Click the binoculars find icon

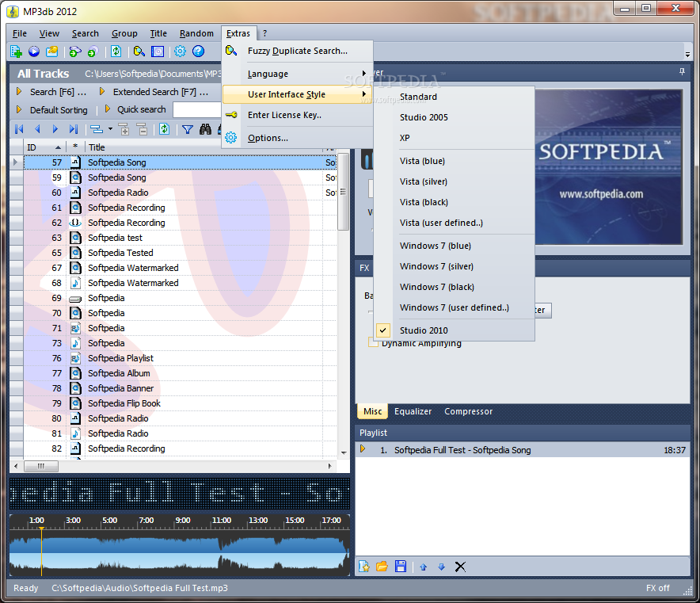(205, 129)
